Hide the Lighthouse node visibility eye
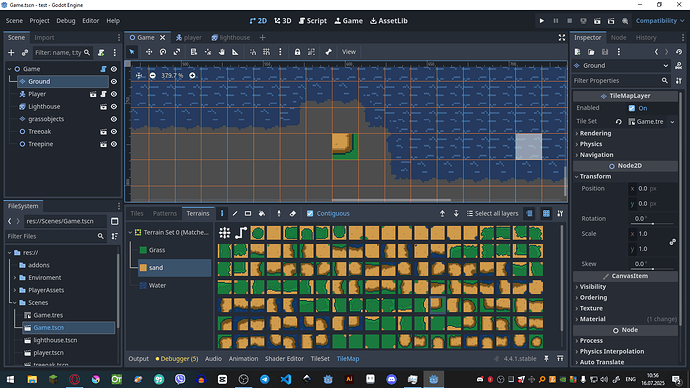This screenshot has height=388, width=690. tap(114, 106)
